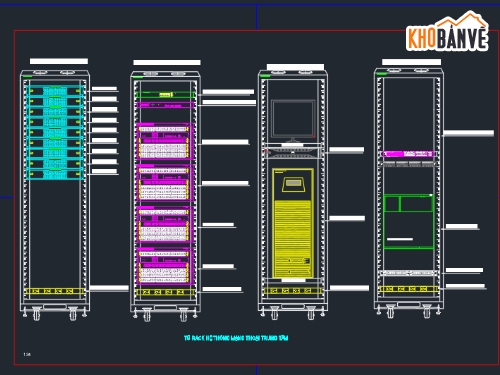Click the yellow power strip in fourth rack
This screenshot has width=500, height=375.
(x=408, y=289)
